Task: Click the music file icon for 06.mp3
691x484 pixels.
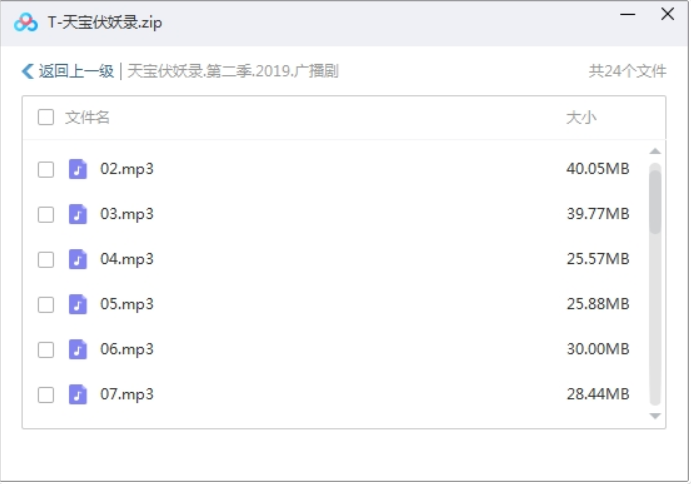Action: (x=78, y=350)
